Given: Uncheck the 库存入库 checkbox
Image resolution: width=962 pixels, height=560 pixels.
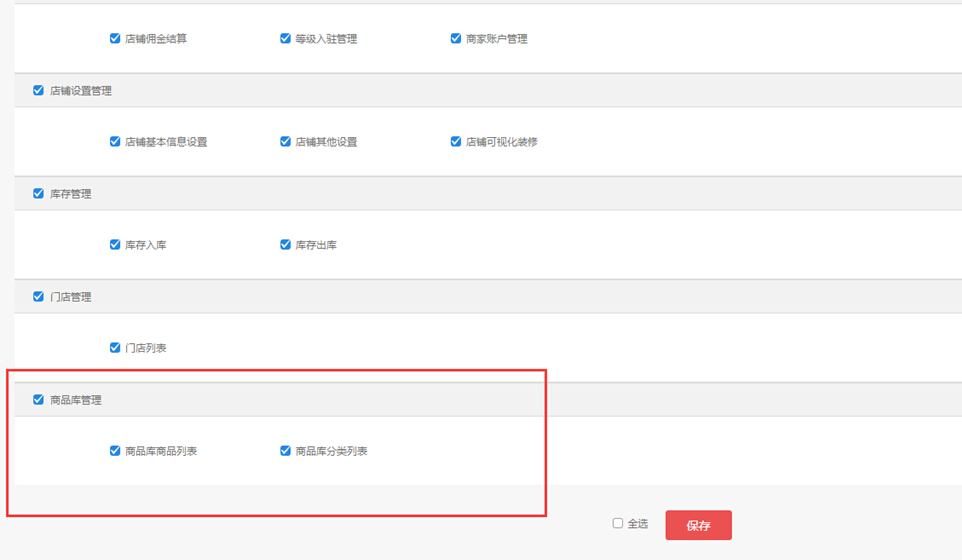Looking at the screenshot, I should [115, 245].
